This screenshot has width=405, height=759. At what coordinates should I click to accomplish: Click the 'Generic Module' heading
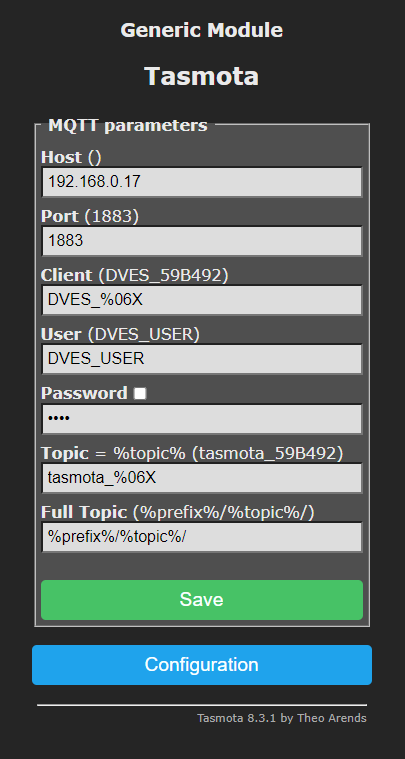pyautogui.click(x=202, y=30)
